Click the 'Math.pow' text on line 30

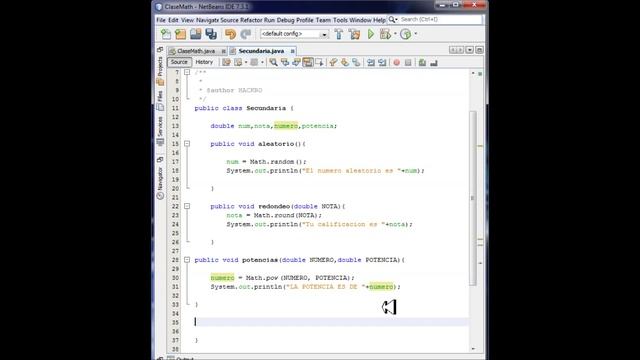(x=262, y=278)
